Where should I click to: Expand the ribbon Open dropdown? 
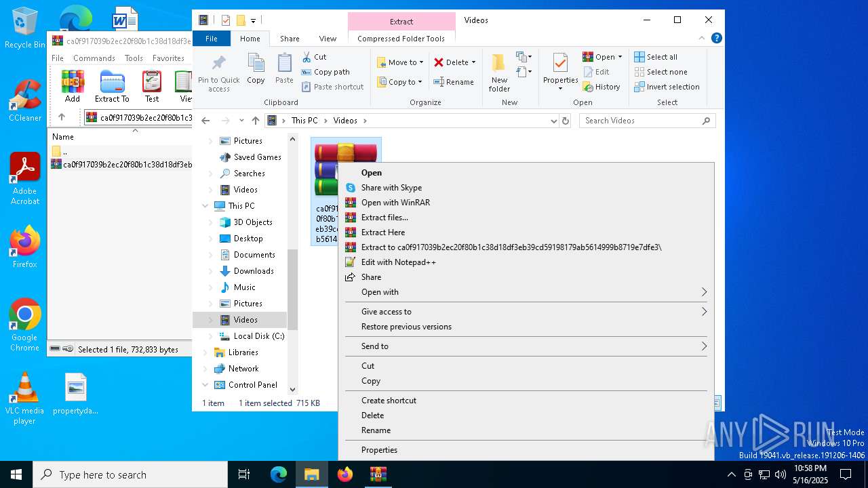click(x=620, y=57)
